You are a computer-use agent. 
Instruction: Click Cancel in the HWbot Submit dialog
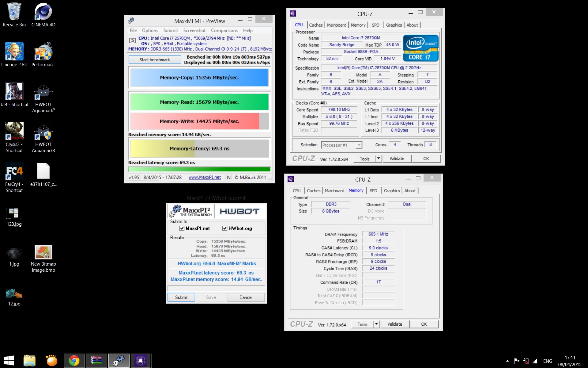click(x=246, y=297)
